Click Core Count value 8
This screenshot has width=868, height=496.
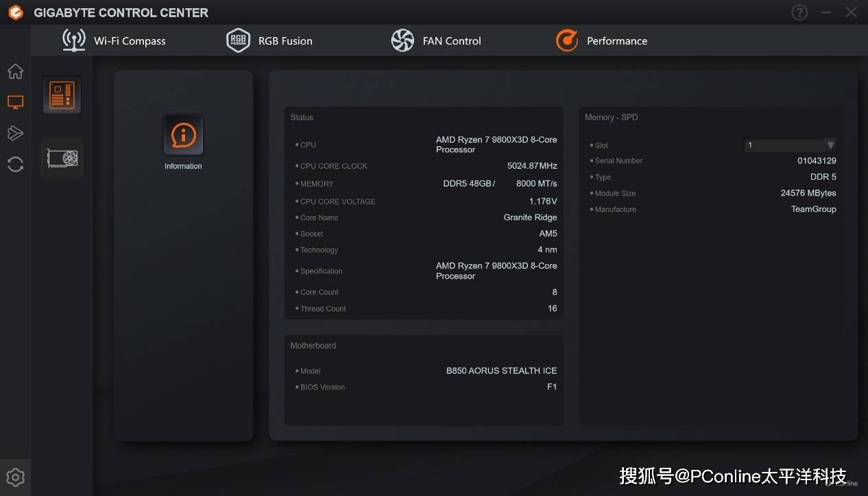click(x=555, y=292)
